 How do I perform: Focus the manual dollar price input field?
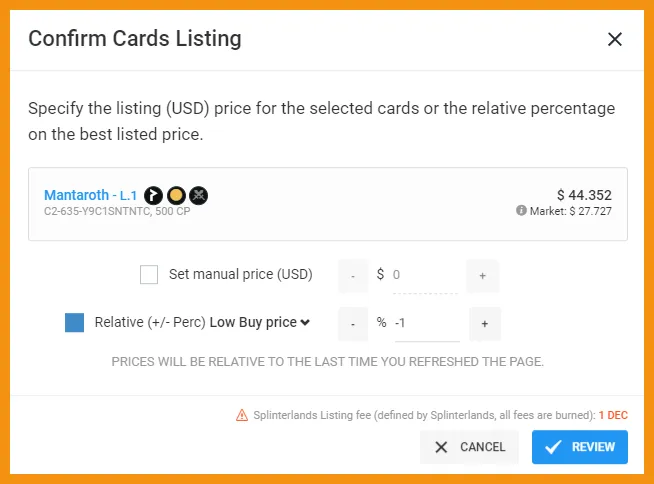coord(425,275)
